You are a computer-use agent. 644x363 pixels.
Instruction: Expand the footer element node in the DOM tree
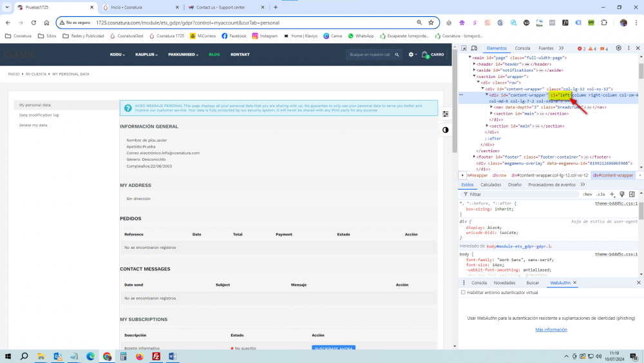click(475, 157)
